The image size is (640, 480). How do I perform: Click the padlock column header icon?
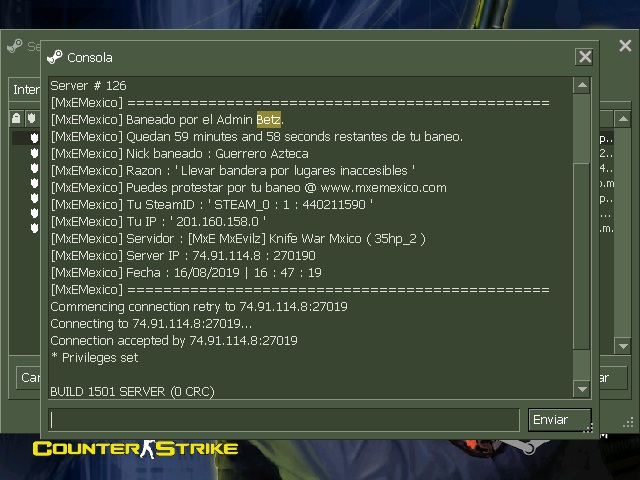click(x=16, y=118)
